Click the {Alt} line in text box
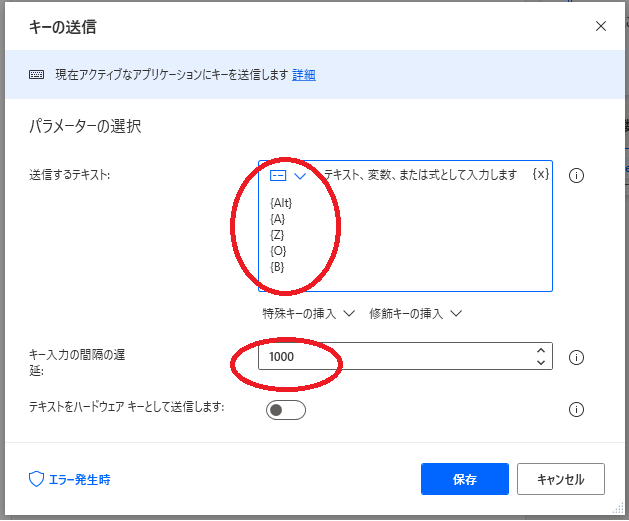 point(282,203)
